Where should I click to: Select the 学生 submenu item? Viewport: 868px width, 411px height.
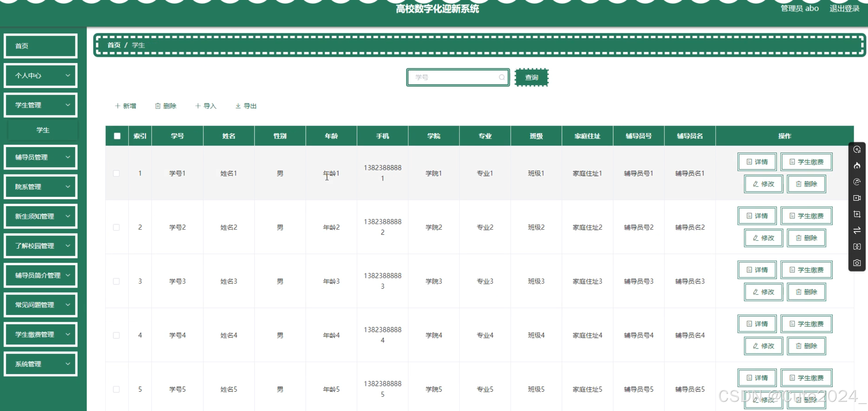tap(43, 130)
